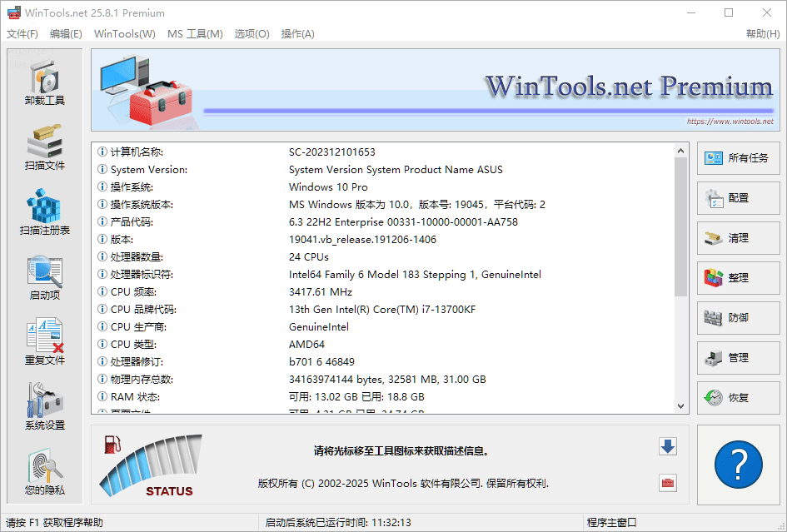Open the 启动项 startup manager
This screenshot has height=532, width=787.
pyautogui.click(x=45, y=277)
